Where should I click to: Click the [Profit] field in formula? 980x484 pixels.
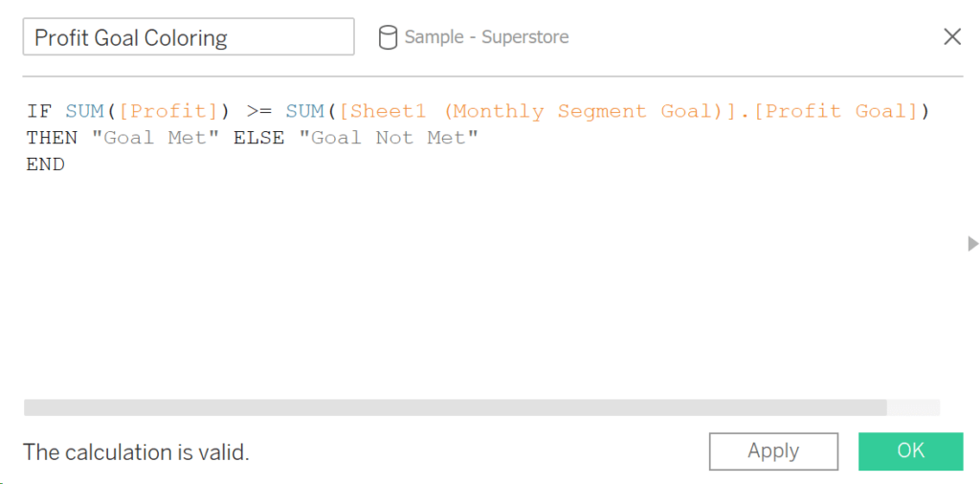[167, 112]
